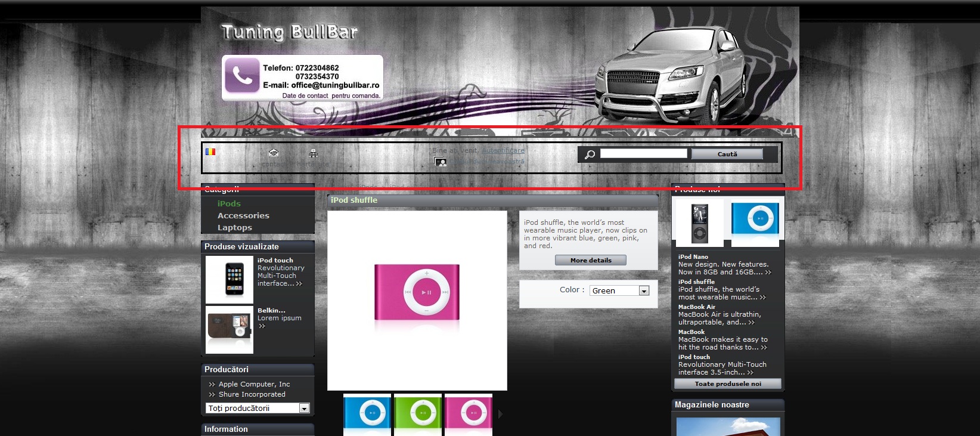Click Toate produsele noi button
The width and height of the screenshot is (980, 436).
[728, 384]
